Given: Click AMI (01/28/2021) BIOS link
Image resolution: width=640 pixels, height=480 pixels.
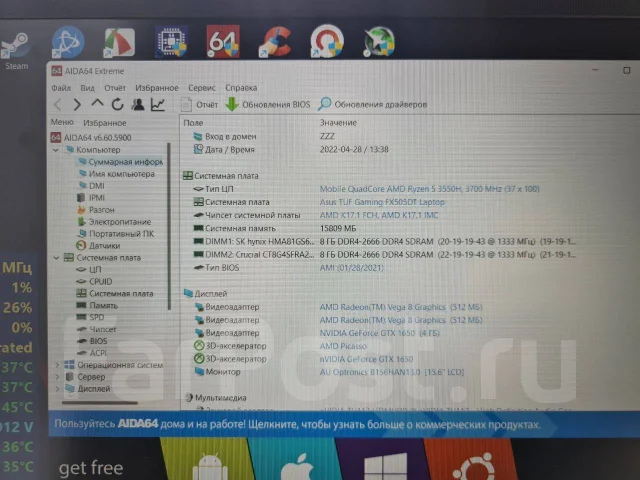Looking at the screenshot, I should (x=351, y=268).
